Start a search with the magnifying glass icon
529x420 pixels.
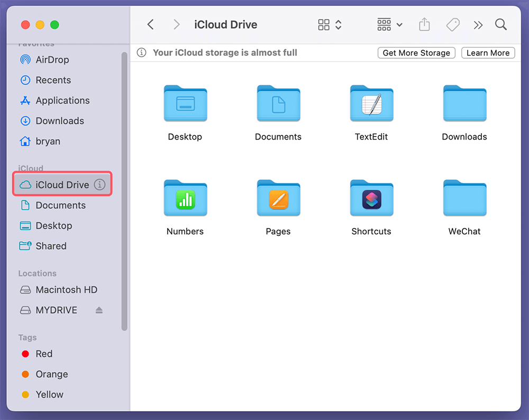coord(500,24)
